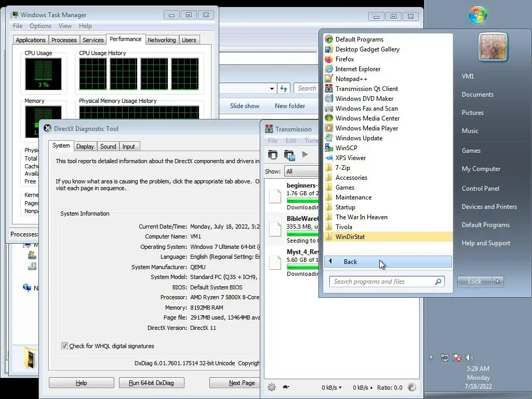Open the Display tab in DirectX Diagnostic Tool
The height and width of the screenshot is (399, 532).
(85, 146)
